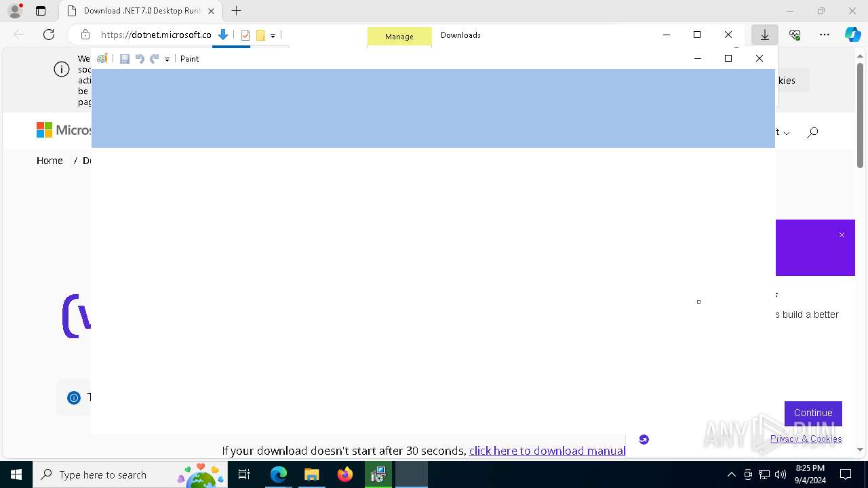This screenshot has width=868, height=488.
Task: Click the dotnet.microsoft.com address bar
Action: tap(156, 35)
